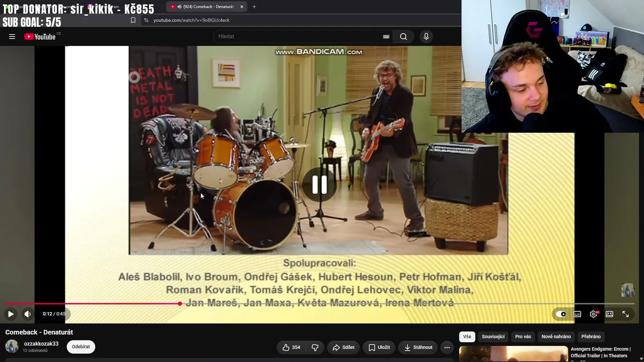Share the video via Sdílet
644x362 pixels.
[344, 347]
